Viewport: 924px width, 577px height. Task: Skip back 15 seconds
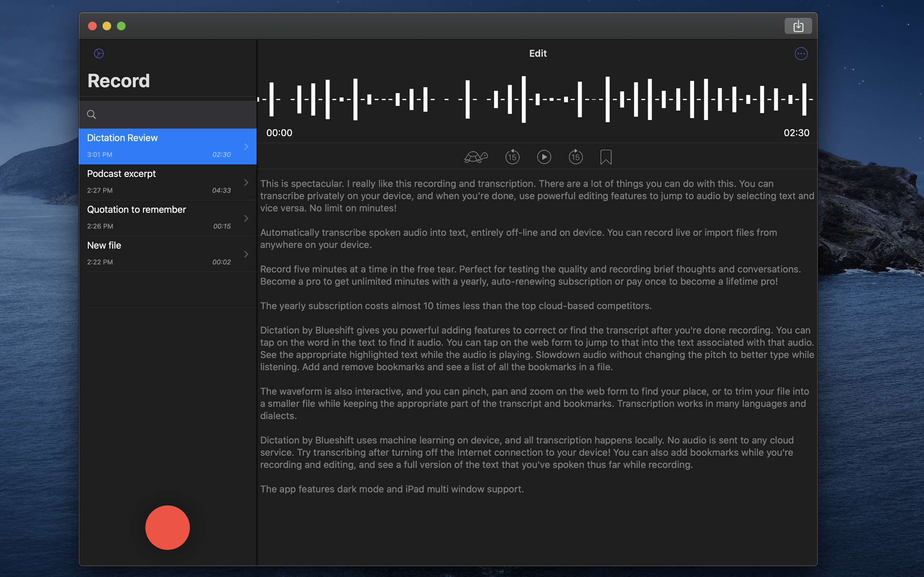pyautogui.click(x=512, y=157)
